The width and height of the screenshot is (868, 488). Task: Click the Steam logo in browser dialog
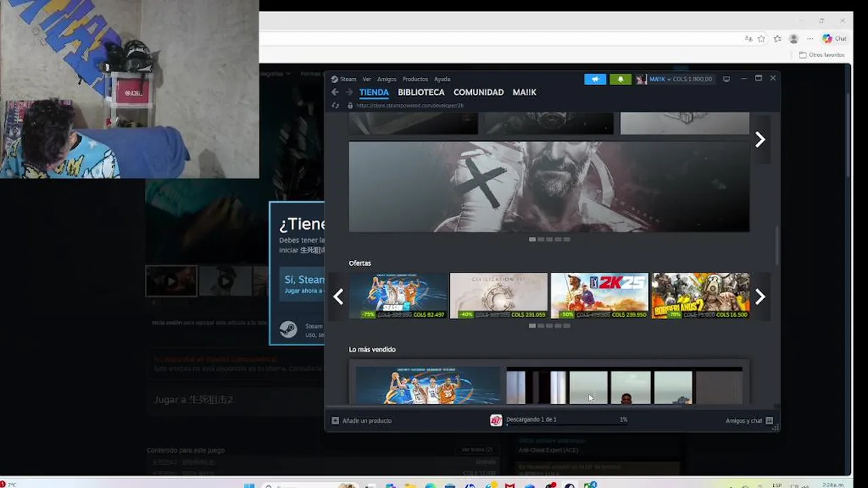(288, 329)
